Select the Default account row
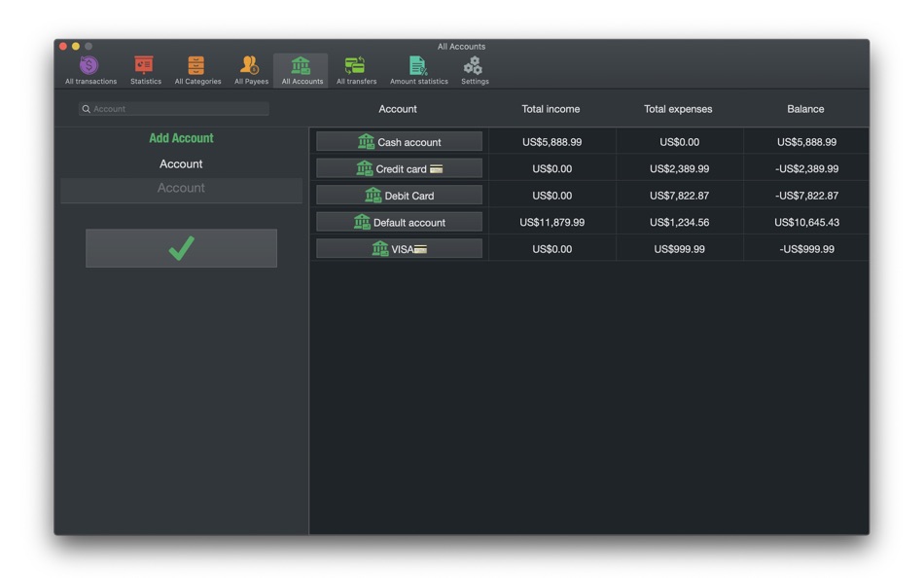This screenshot has width=924, height=578. point(398,221)
